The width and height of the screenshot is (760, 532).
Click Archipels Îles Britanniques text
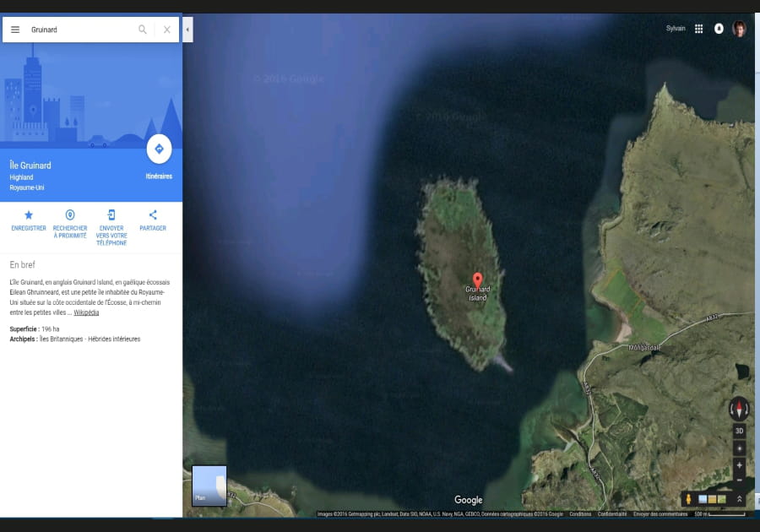pyautogui.click(x=75, y=339)
